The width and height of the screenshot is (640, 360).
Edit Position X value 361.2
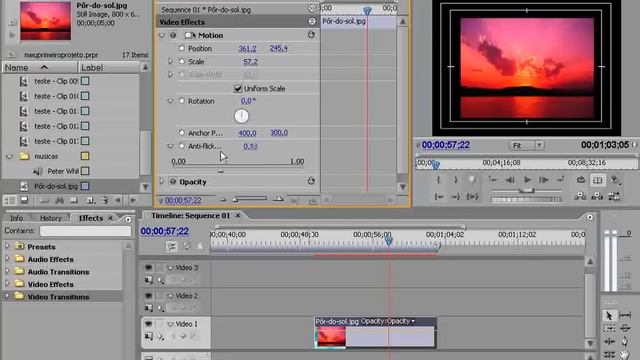click(x=247, y=49)
